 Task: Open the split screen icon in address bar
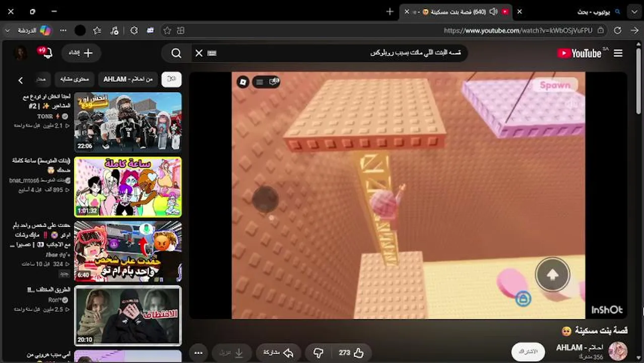(x=180, y=31)
